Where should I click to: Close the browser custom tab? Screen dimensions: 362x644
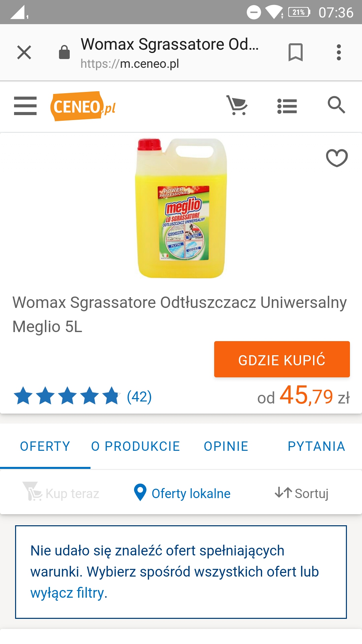[24, 52]
